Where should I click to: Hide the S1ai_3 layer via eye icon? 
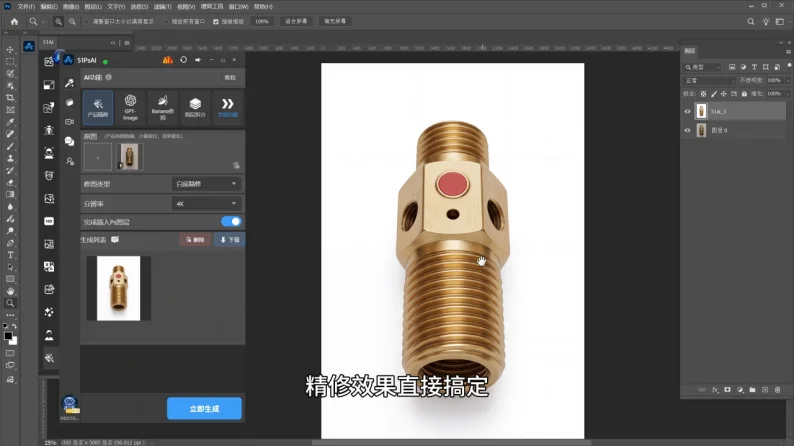click(687, 111)
